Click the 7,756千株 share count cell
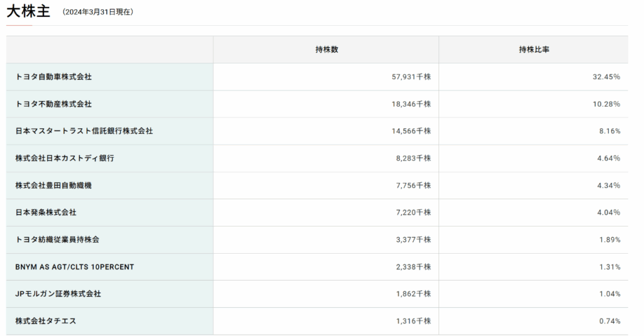 pyautogui.click(x=414, y=185)
